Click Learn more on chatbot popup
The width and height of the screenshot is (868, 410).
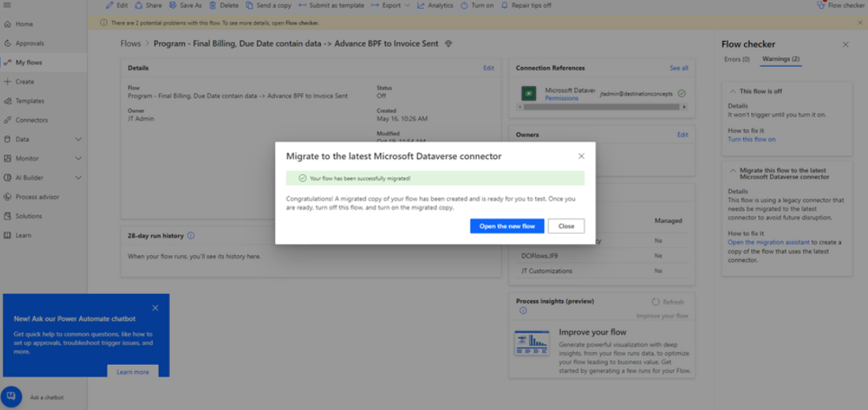(x=133, y=372)
